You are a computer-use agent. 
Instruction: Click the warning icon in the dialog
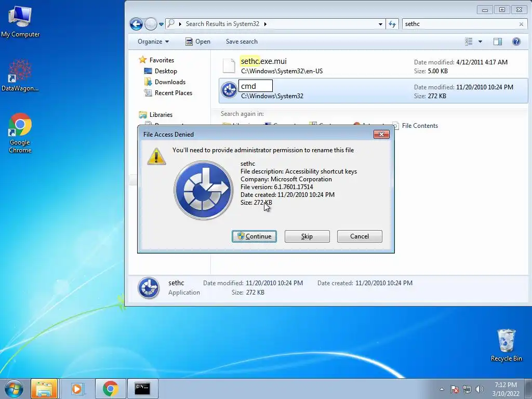click(x=156, y=156)
